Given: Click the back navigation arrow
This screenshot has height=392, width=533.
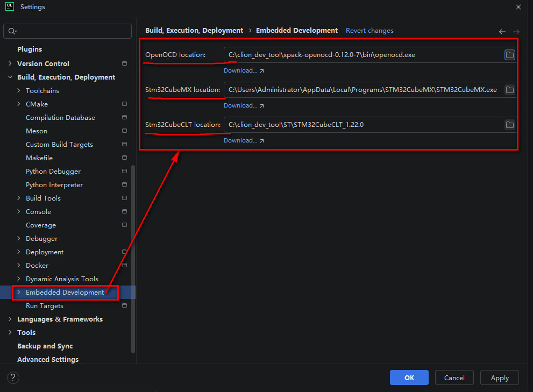Looking at the screenshot, I should pos(502,32).
